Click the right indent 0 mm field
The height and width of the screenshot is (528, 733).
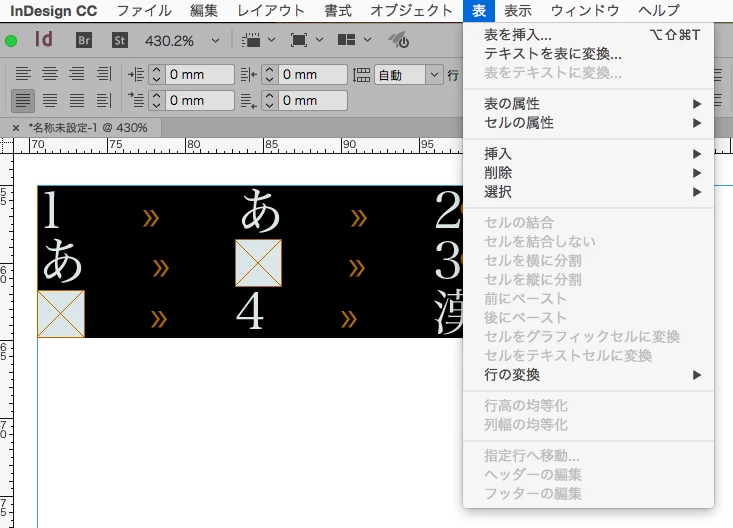pyautogui.click(x=312, y=74)
